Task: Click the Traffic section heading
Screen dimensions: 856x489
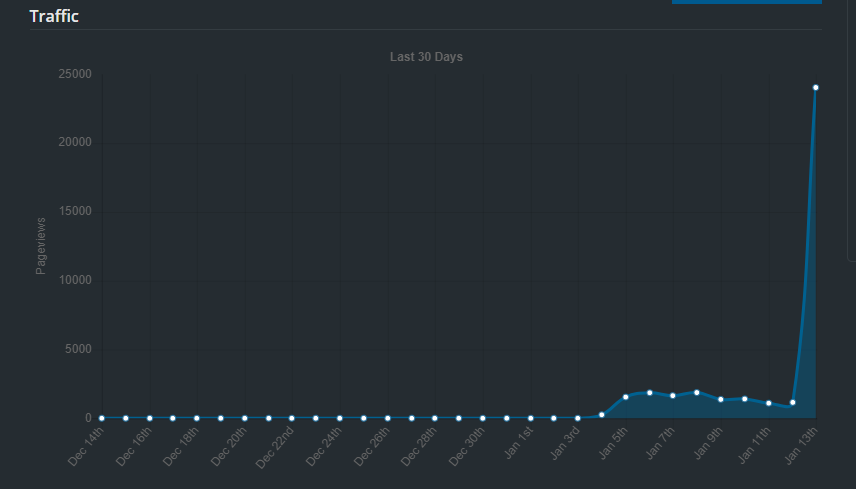Action: pyautogui.click(x=54, y=16)
